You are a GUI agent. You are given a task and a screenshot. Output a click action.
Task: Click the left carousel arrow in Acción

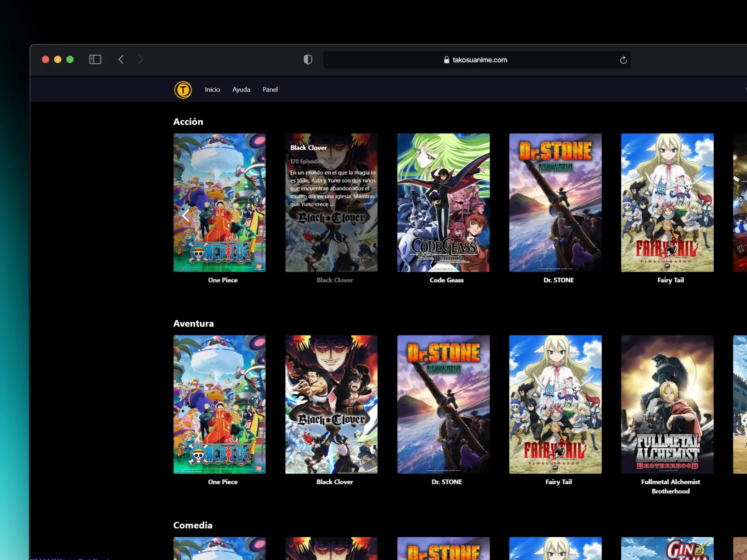tap(186, 215)
